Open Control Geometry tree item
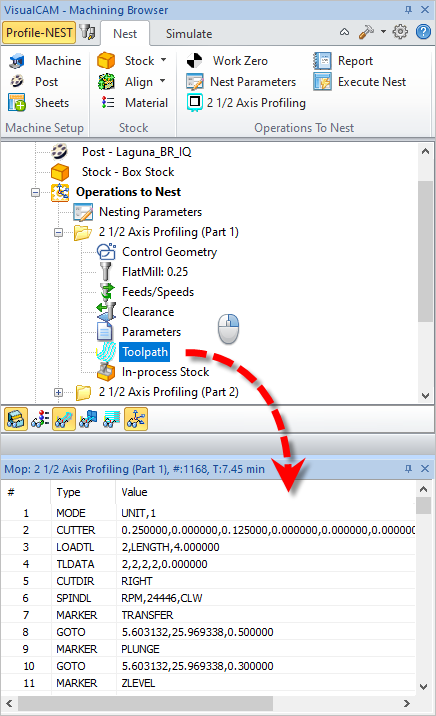The image size is (436, 716). 169,252
